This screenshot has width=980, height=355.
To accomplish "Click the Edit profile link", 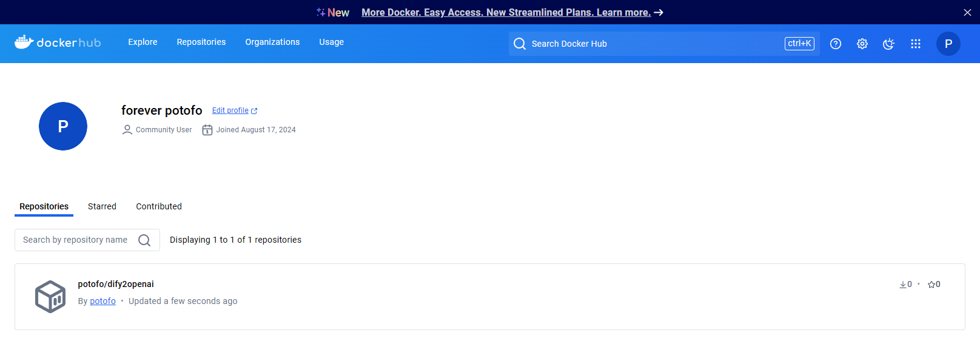I will click(230, 110).
